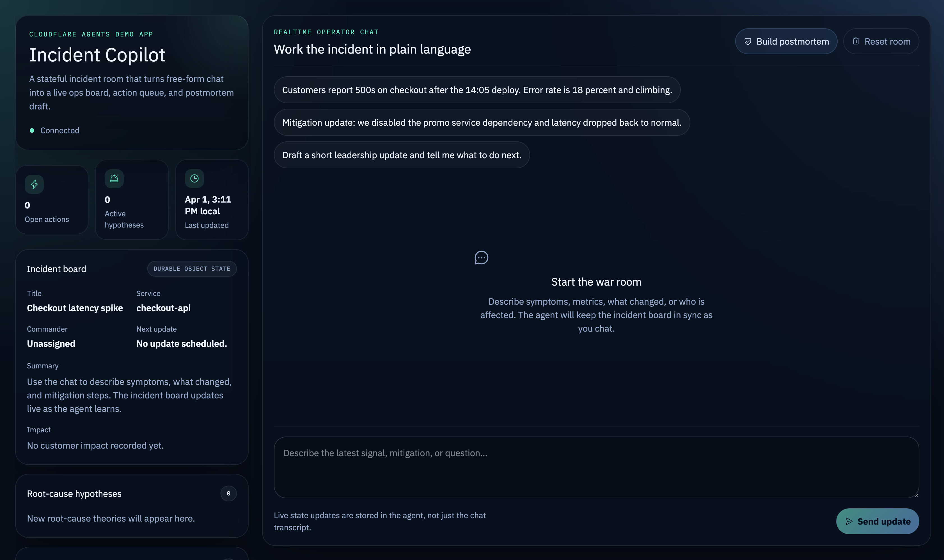Screen dimensions: 944x560
Task: Click the Unassigned commander value
Action: pyautogui.click(x=51, y=343)
